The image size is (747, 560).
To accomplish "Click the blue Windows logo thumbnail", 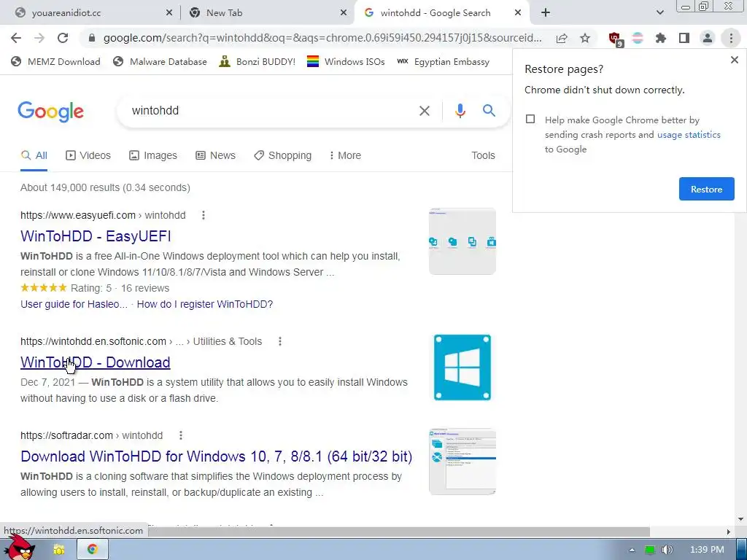I will pos(462,367).
